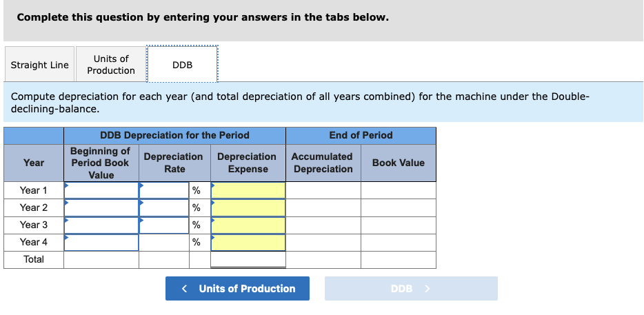Open the Units of Production tab
This screenshot has height=315, width=644.
111,65
